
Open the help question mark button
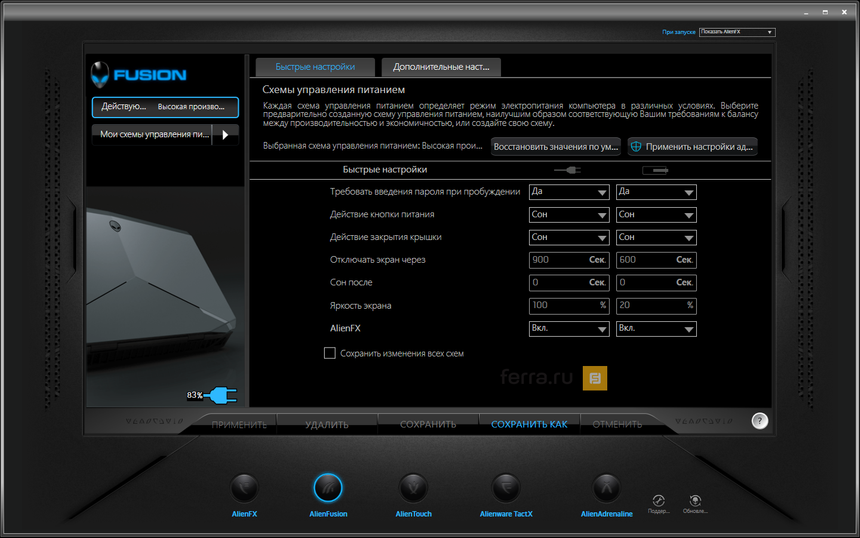click(759, 421)
